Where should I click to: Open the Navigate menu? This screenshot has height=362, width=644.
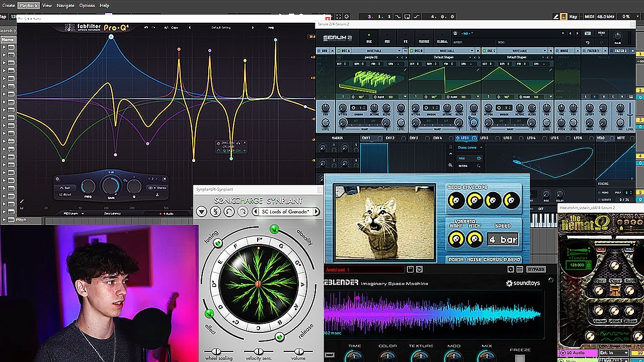coord(65,6)
